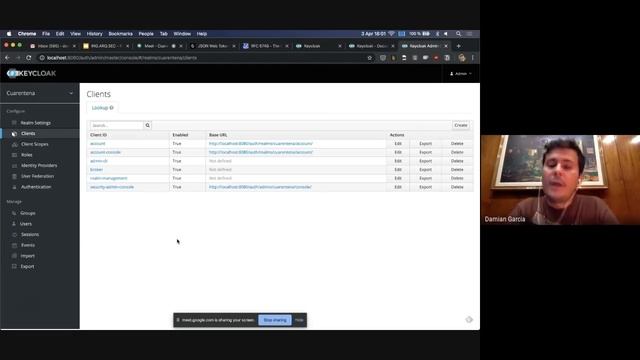Open Users under Manage
This screenshot has height=360, width=640.
[x=26, y=224]
